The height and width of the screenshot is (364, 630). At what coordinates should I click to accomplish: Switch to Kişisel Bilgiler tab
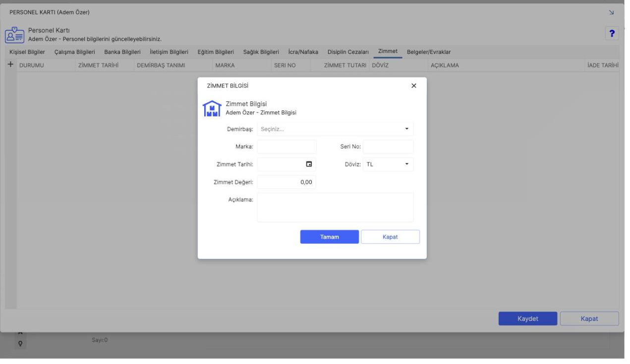27,52
